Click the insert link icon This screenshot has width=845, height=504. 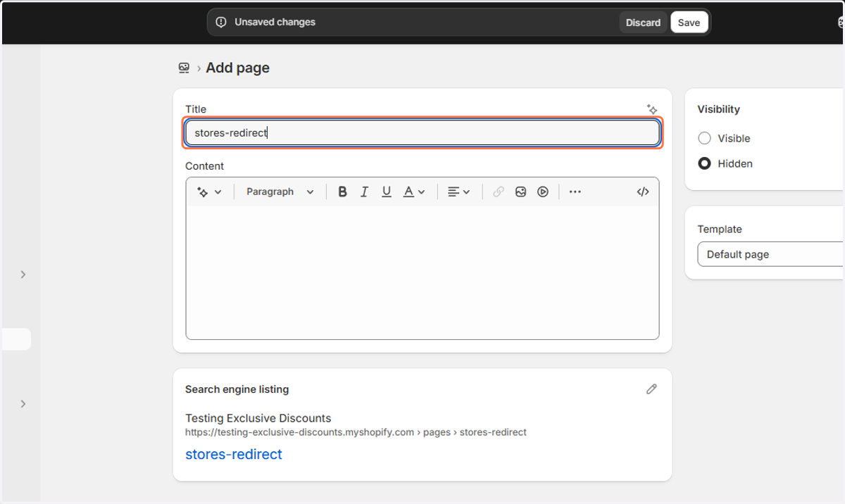tap(499, 191)
